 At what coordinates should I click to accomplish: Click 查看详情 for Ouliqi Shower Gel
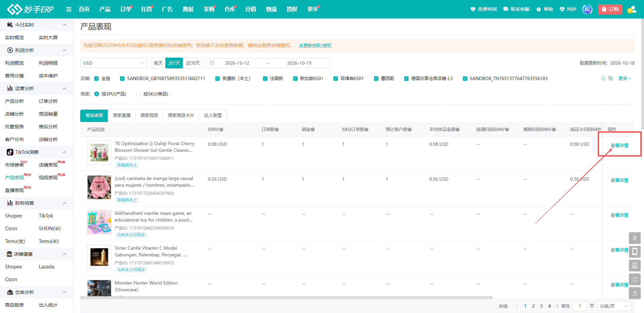(619, 145)
